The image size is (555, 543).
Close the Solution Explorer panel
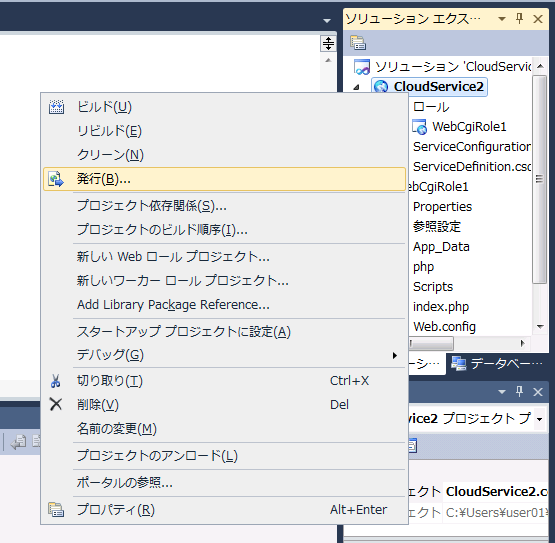(x=538, y=19)
